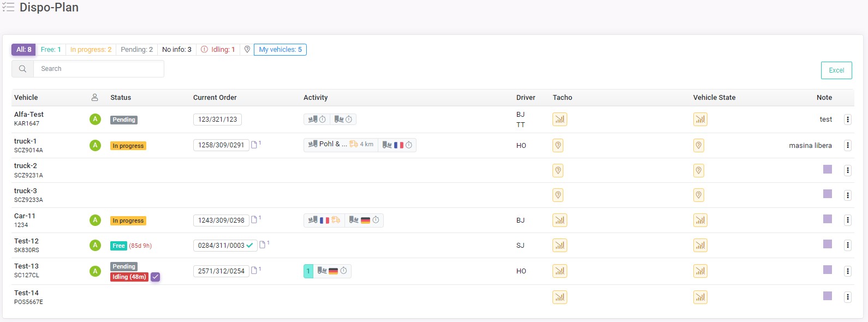The width and height of the screenshot is (868, 322).
Task: Click the Current Order column header
Action: point(215,98)
